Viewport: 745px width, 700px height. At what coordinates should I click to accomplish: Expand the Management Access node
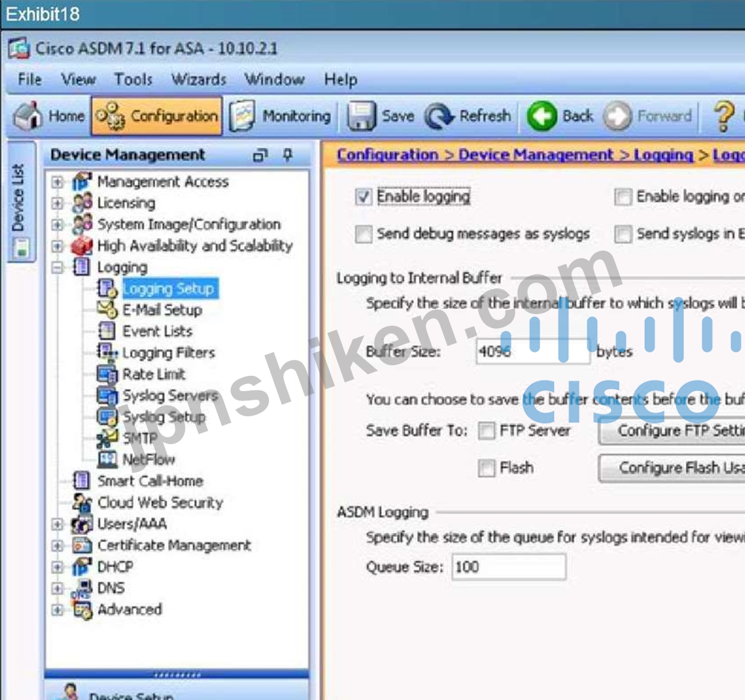[x=57, y=182]
